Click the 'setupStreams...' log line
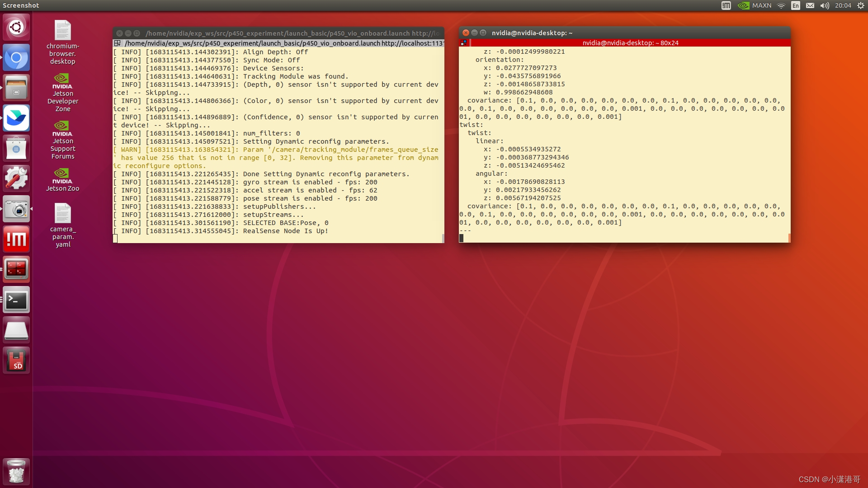Image resolution: width=868 pixels, height=488 pixels. pos(208,215)
